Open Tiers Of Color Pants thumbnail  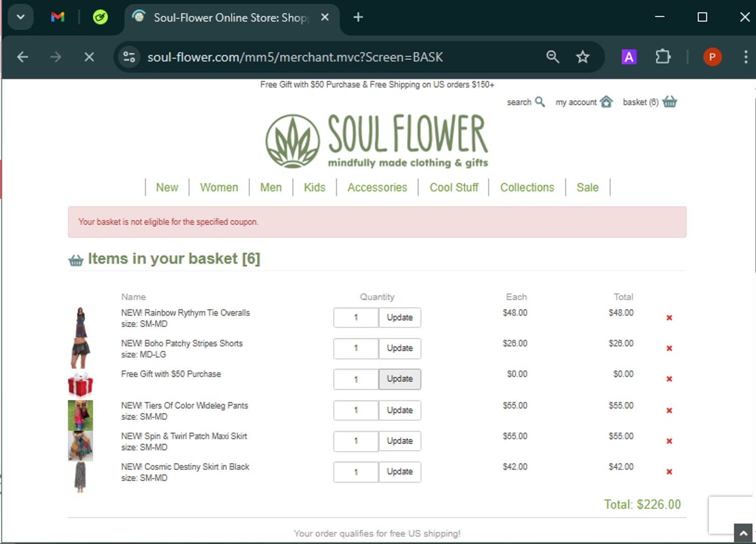[81, 415]
